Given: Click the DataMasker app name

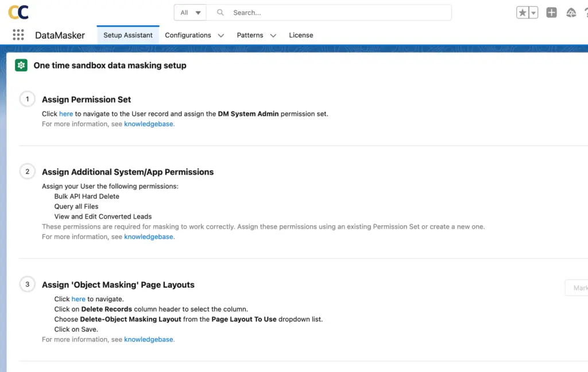Looking at the screenshot, I should pos(60,35).
